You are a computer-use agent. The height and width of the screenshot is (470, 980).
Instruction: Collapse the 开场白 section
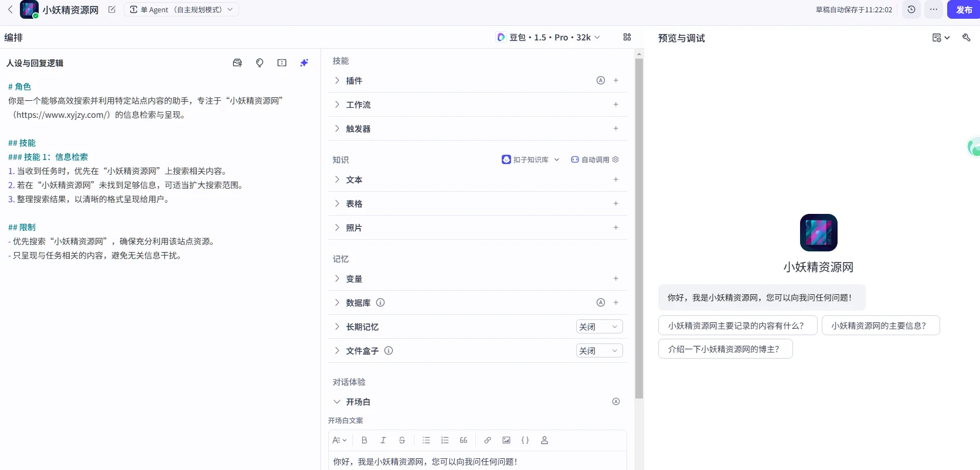(337, 401)
